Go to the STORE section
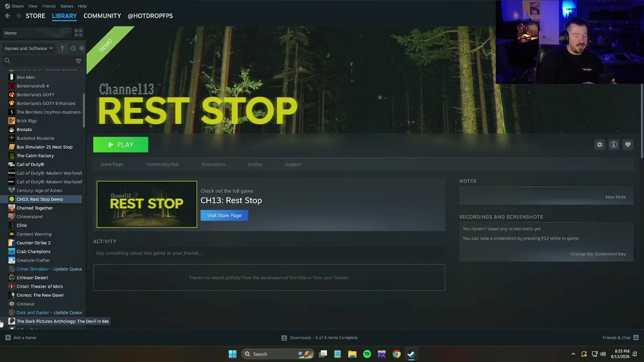The width and height of the screenshot is (644, 362). 35,16
